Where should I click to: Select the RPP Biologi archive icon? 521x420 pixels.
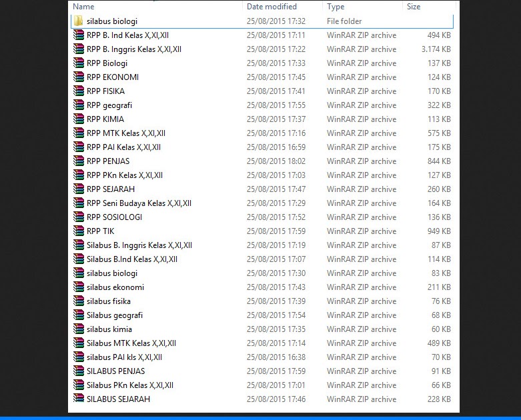coord(79,63)
